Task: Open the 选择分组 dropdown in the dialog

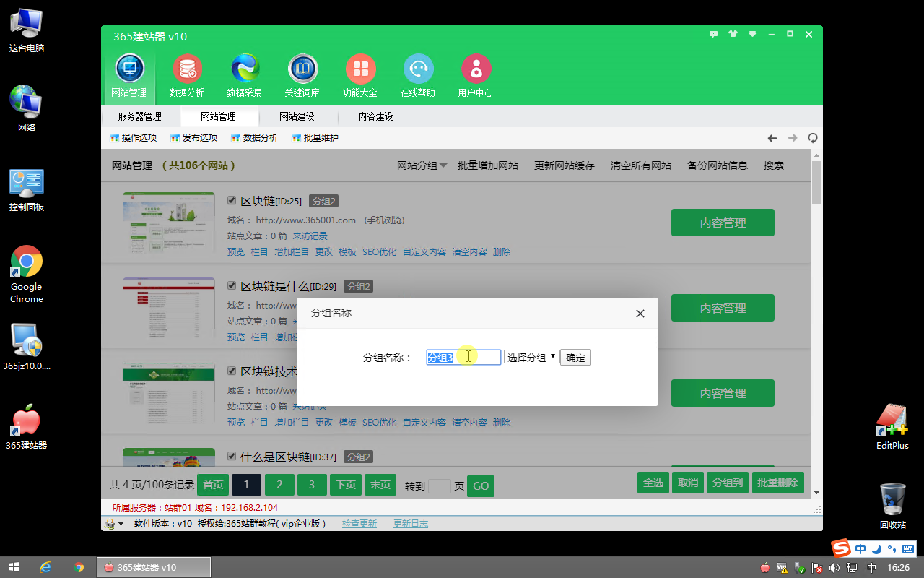Action: [531, 357]
